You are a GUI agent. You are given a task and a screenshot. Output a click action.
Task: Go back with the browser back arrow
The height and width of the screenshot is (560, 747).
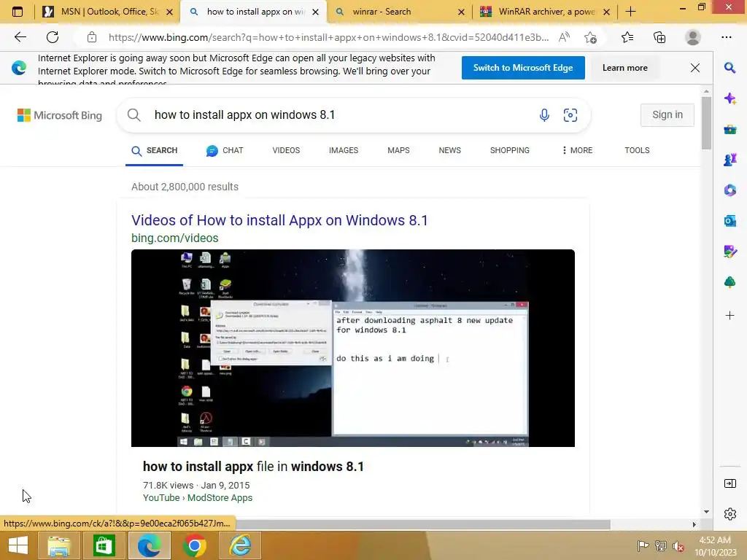(20, 37)
